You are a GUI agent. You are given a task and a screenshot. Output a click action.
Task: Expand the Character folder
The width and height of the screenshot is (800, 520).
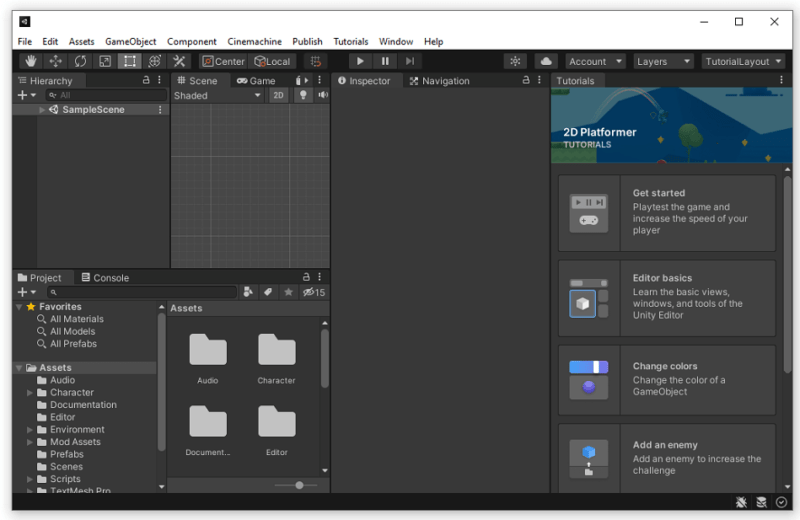(x=30, y=392)
